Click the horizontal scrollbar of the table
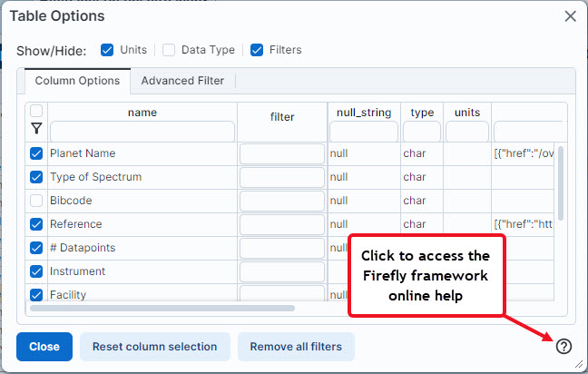 (162, 309)
